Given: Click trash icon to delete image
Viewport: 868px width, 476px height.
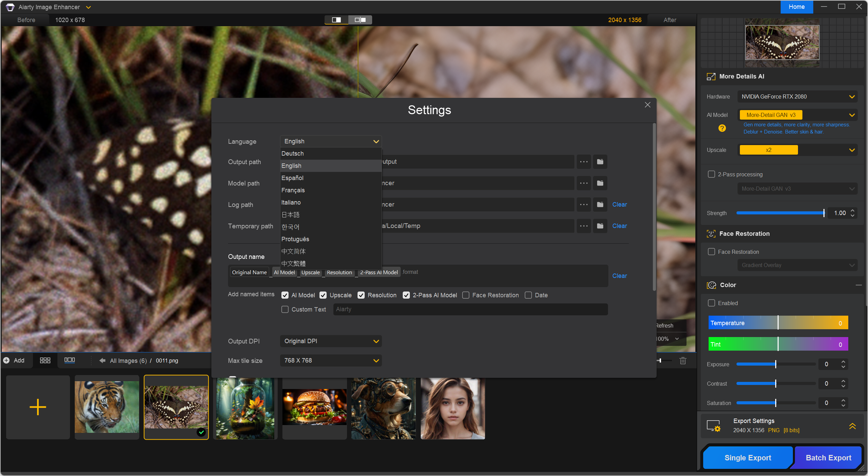Looking at the screenshot, I should tap(683, 361).
